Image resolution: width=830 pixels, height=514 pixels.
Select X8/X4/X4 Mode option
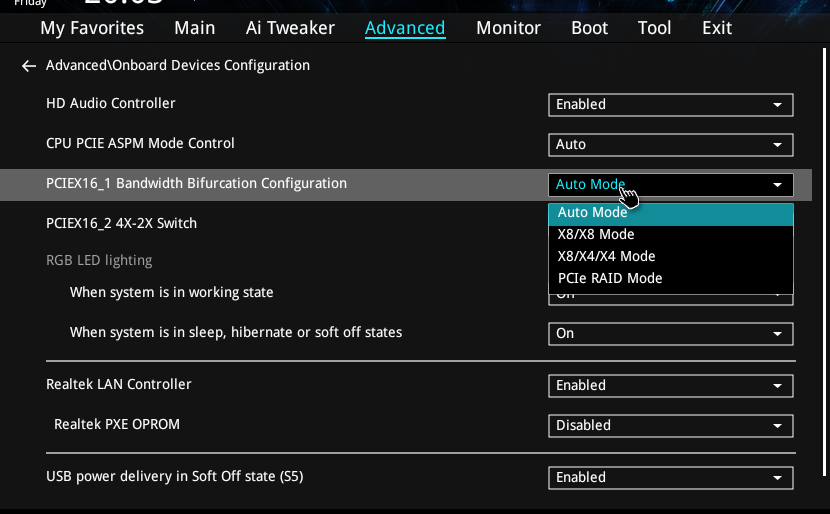[606, 256]
